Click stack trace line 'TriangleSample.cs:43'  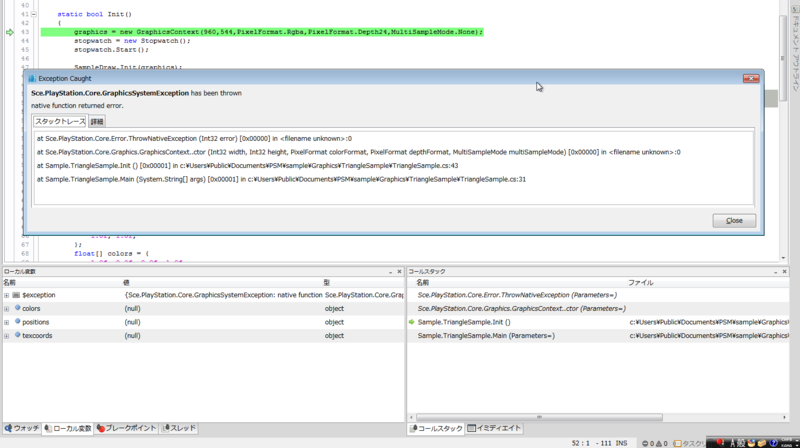click(247, 165)
